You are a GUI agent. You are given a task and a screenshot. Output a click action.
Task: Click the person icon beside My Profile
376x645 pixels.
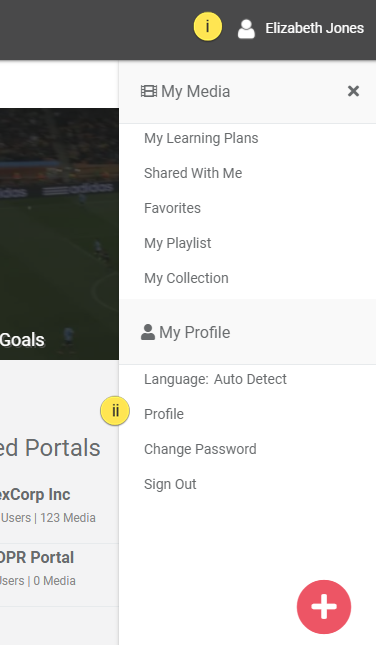148,332
